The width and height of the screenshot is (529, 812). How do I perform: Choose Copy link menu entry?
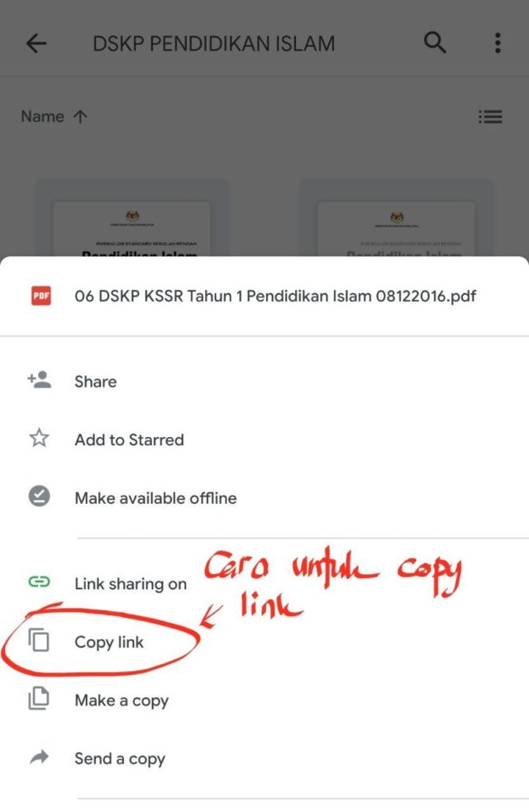tap(264, 642)
